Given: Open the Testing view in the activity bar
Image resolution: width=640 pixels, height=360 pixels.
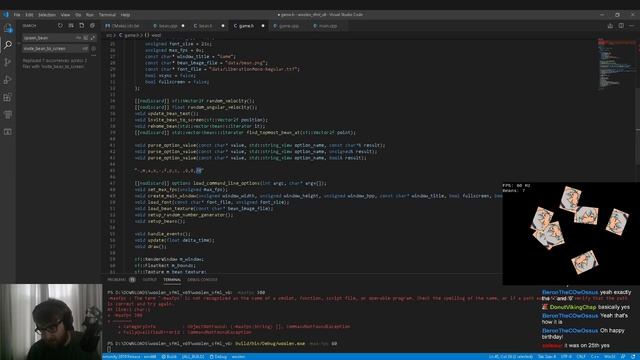Looking at the screenshot, I should 8,114.
